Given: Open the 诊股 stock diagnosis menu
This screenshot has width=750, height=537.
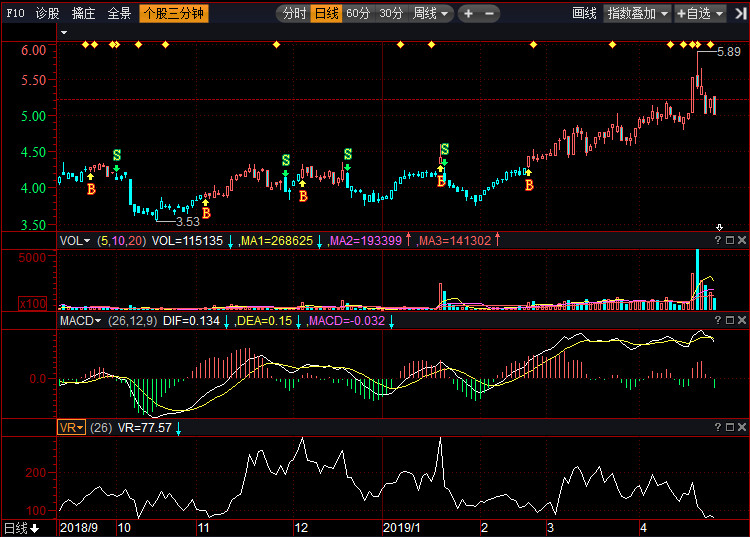Looking at the screenshot, I should tap(47, 14).
